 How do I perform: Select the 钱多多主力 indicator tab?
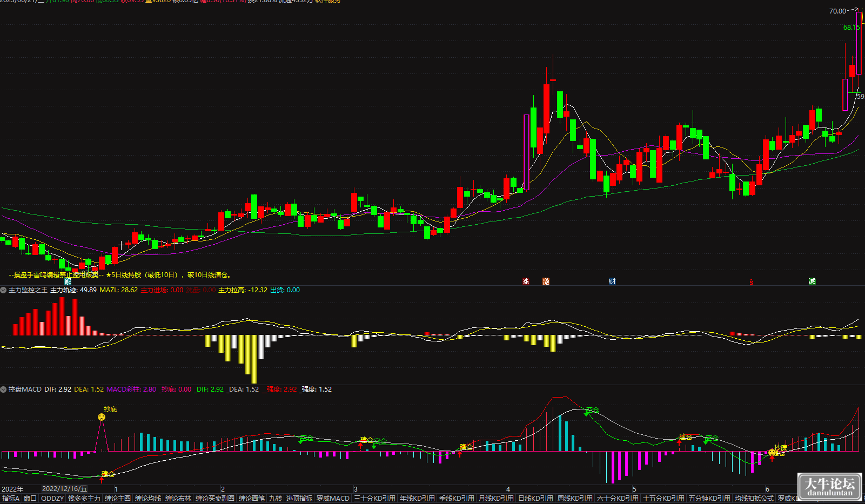click(x=84, y=499)
